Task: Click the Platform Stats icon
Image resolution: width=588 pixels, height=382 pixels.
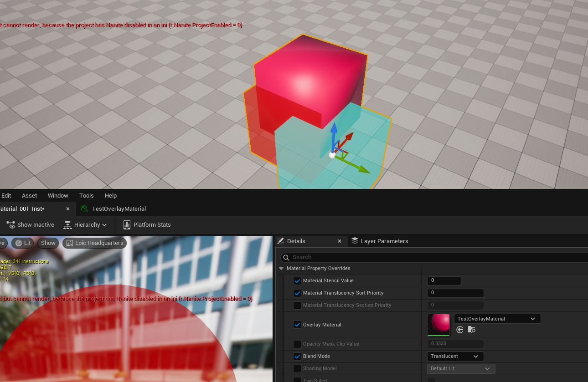Action: (127, 225)
